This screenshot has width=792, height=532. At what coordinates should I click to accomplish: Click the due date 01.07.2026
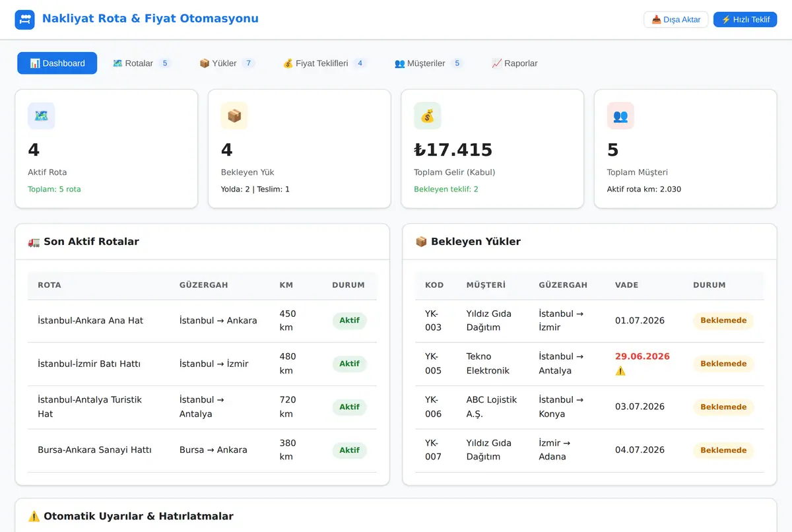(x=640, y=321)
